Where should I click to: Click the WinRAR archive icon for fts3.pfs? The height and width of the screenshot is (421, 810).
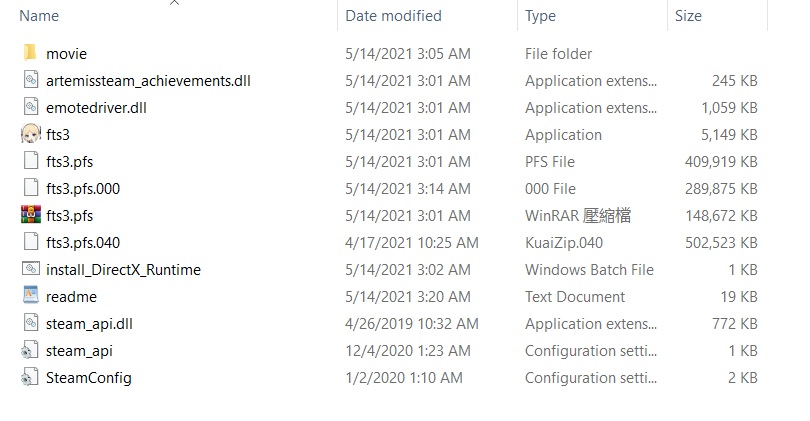coord(30,216)
